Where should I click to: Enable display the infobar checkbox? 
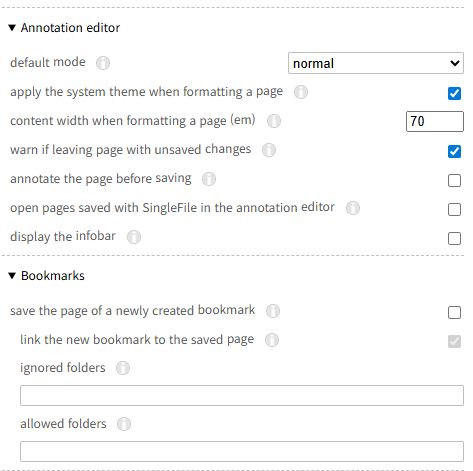click(x=454, y=238)
